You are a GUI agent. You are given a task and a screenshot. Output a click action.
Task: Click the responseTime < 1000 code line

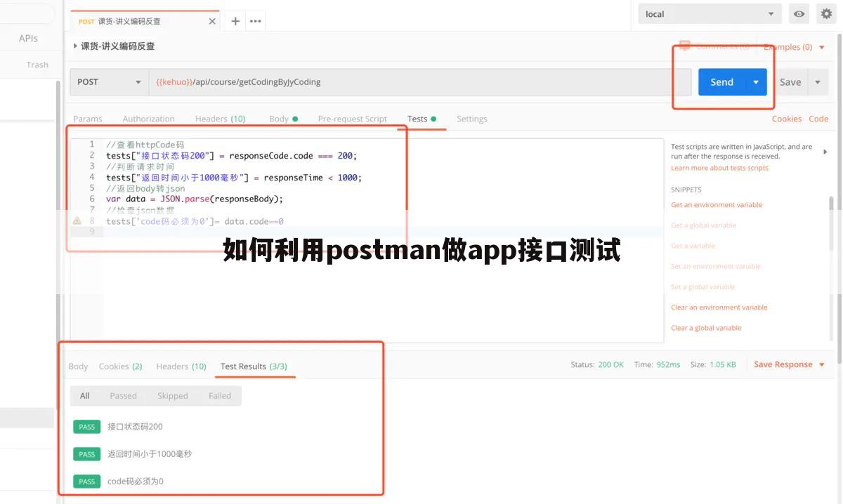[234, 178]
